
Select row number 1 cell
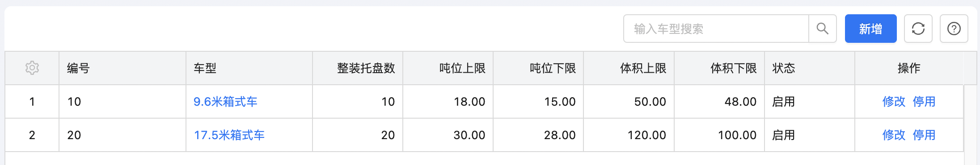pyautogui.click(x=32, y=102)
